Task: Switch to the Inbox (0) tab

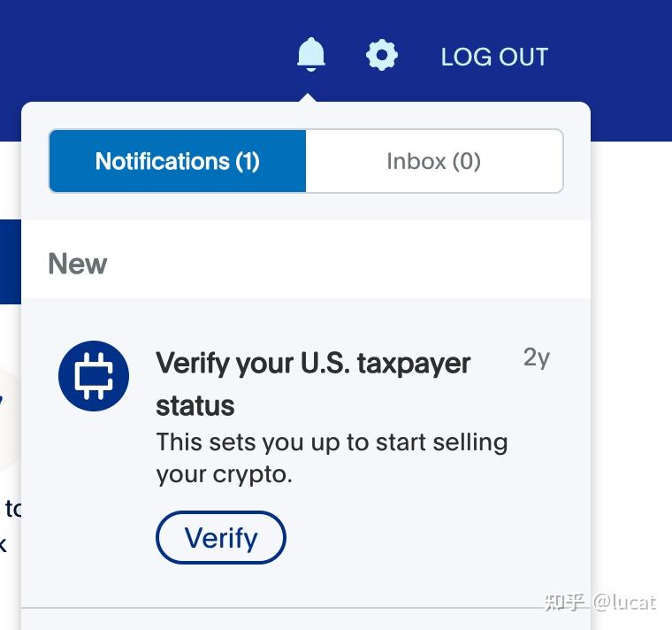Action: pos(433,161)
